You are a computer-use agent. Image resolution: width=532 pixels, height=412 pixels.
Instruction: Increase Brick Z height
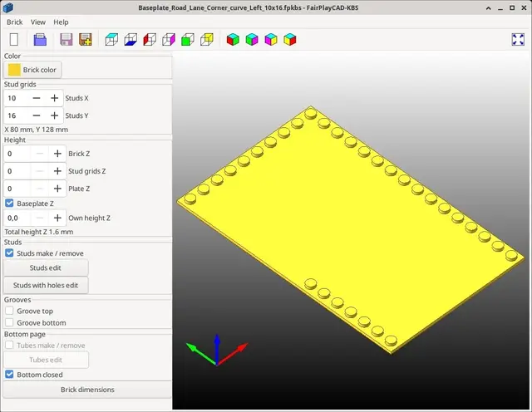(57, 154)
